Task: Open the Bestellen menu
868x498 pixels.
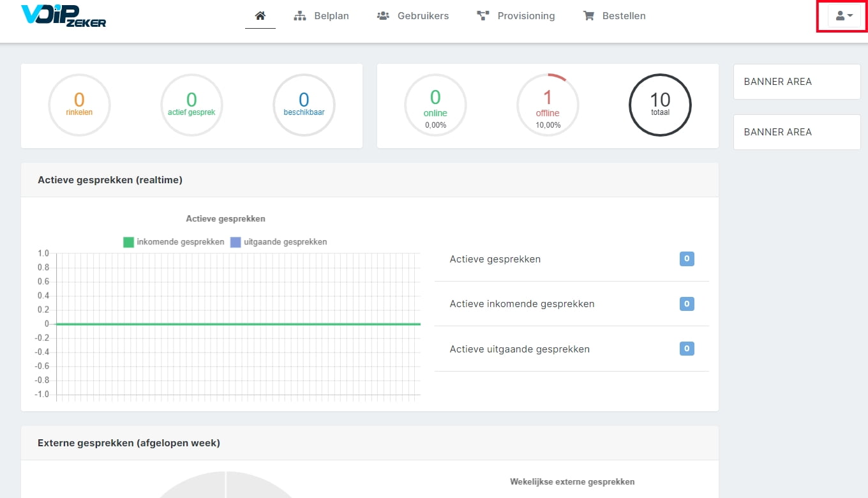Action: [614, 15]
